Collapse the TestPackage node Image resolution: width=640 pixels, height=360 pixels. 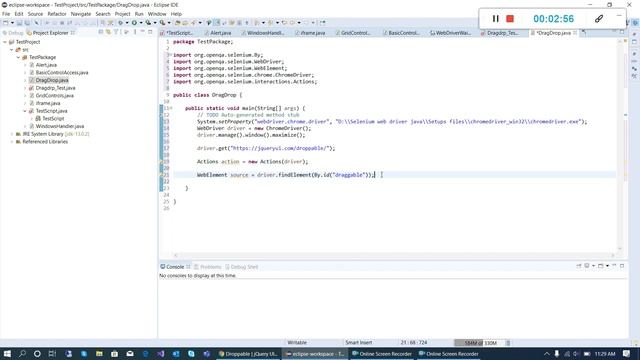18,58
